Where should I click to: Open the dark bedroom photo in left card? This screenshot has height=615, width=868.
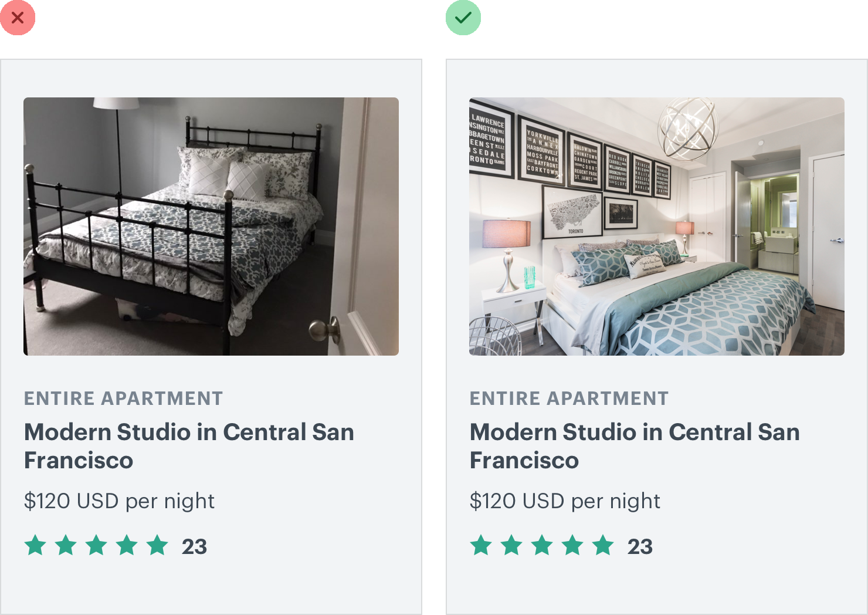[211, 227]
